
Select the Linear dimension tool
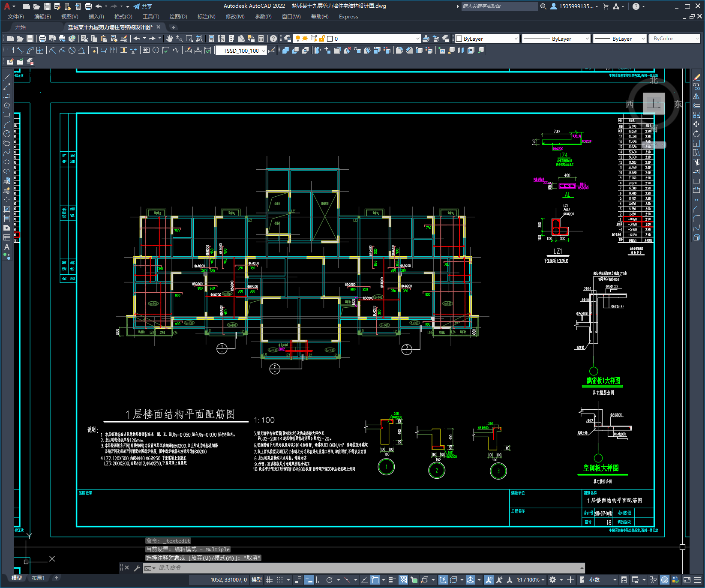10,50
